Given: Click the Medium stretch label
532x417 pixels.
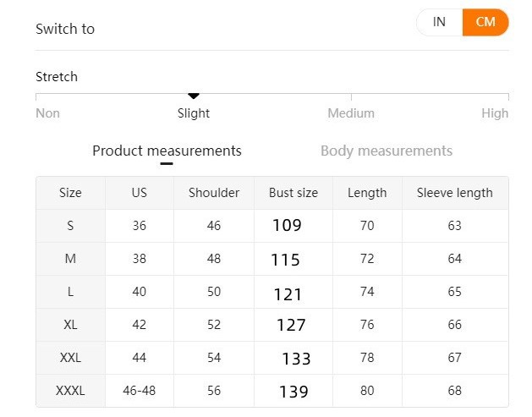Looking at the screenshot, I should (351, 113).
